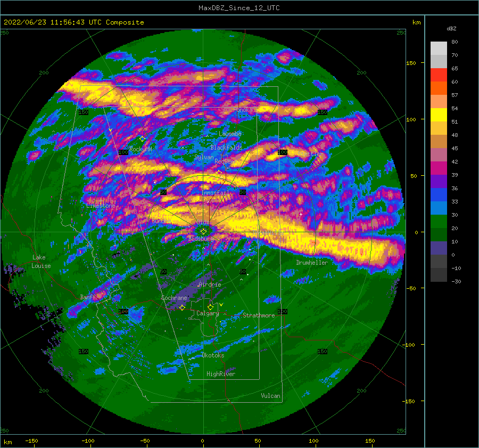Select the light gray 70–80 dBZ swatch
479x448 pixels.
[439, 48]
